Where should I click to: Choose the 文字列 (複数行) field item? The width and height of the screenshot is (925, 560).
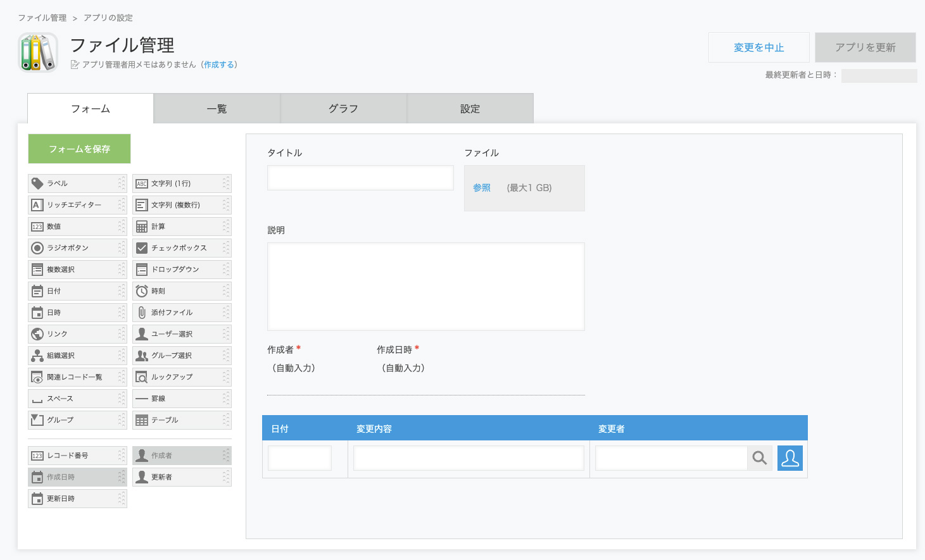coord(182,205)
